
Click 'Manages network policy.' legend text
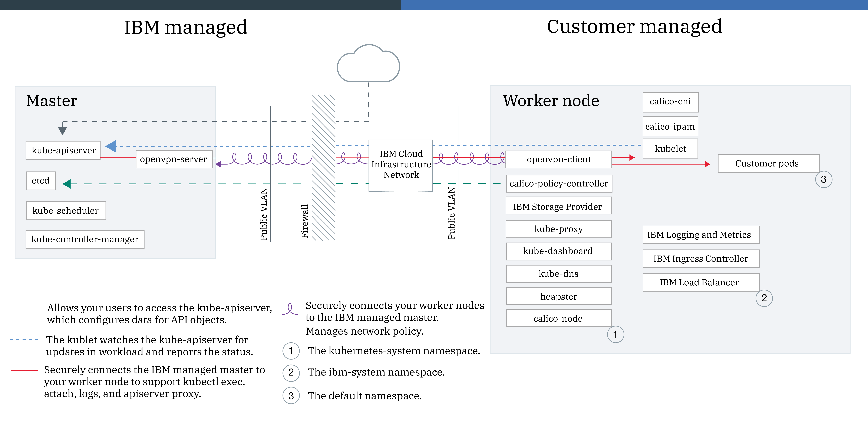click(365, 331)
